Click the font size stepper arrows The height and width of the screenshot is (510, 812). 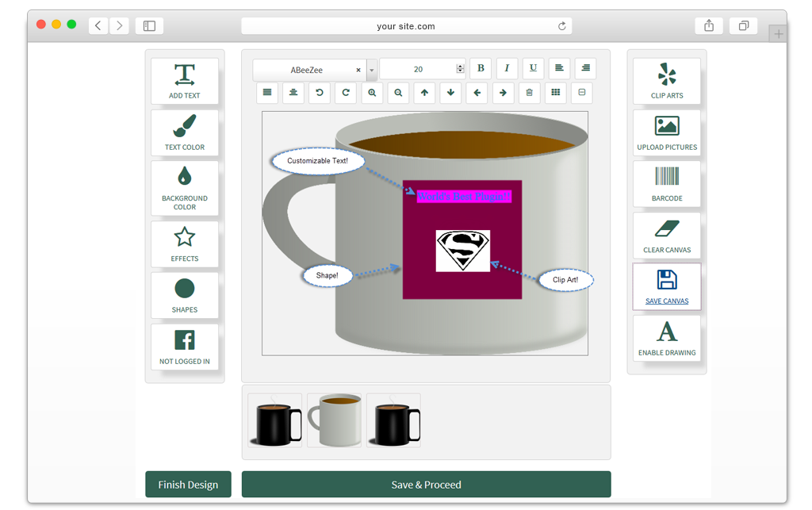coord(460,69)
